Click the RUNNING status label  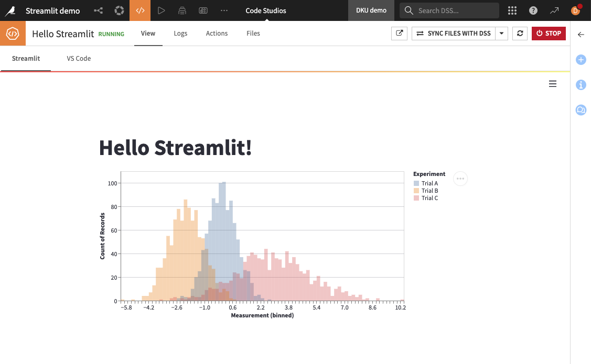111,34
